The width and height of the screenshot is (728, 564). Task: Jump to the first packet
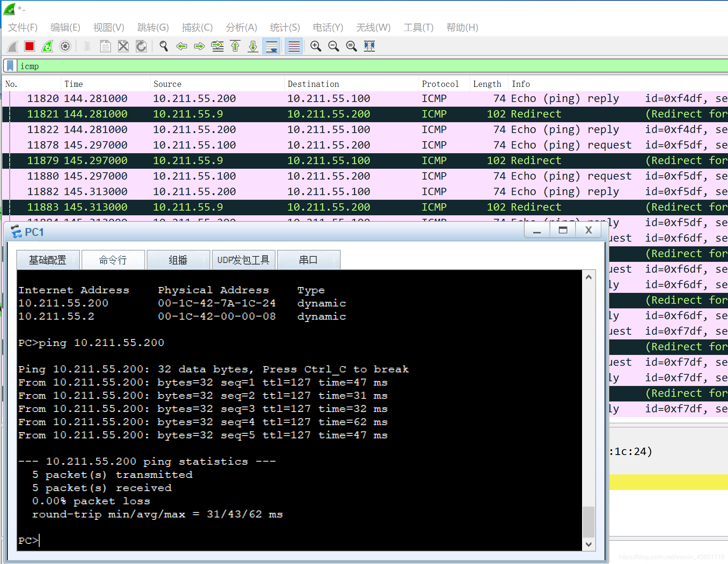tap(235, 47)
